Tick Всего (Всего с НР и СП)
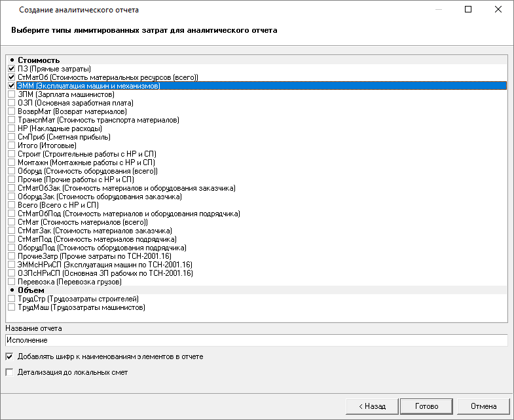Image resolution: width=514 pixels, height=420 pixels. [x=11, y=205]
